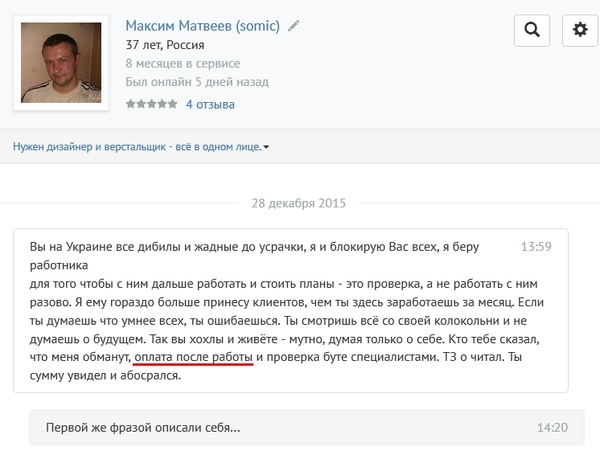Expand the Нужен дизайнер и верстальщик project dropdown
This screenshot has height=455, width=600.
click(141, 147)
